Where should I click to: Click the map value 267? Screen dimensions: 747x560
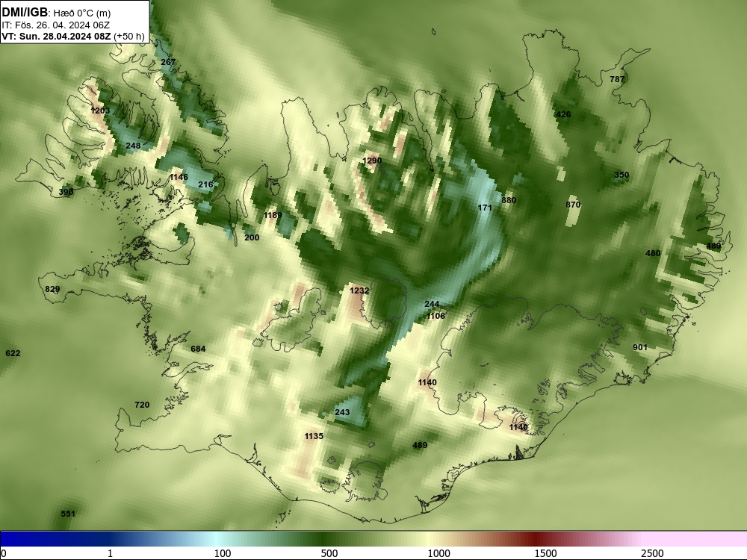click(x=168, y=62)
